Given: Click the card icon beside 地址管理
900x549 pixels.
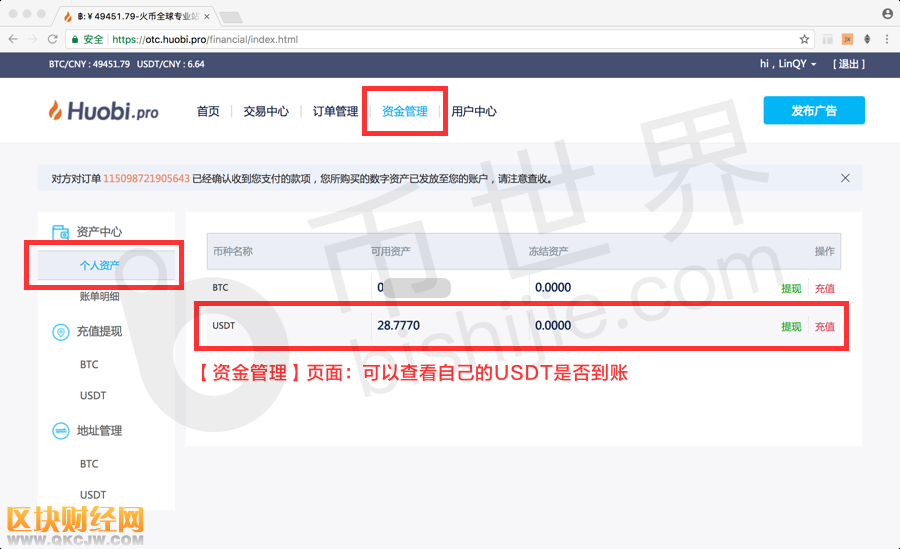Looking at the screenshot, I should click(60, 431).
